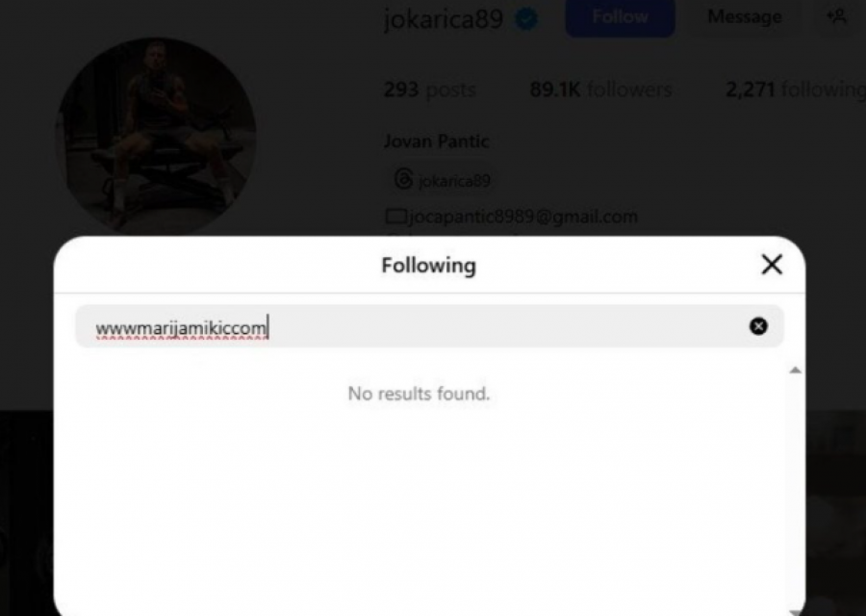
Task: Click the envelope icon beside the email
Action: pyautogui.click(x=395, y=217)
